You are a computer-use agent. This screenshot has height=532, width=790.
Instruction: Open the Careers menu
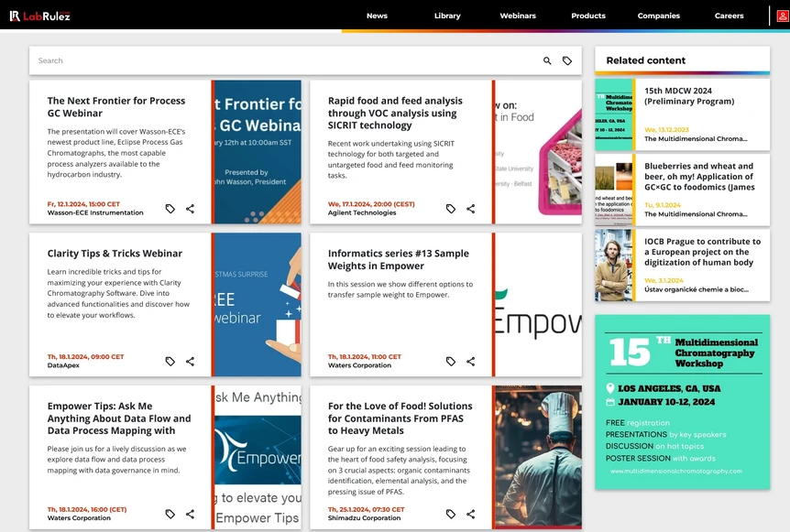[729, 16]
